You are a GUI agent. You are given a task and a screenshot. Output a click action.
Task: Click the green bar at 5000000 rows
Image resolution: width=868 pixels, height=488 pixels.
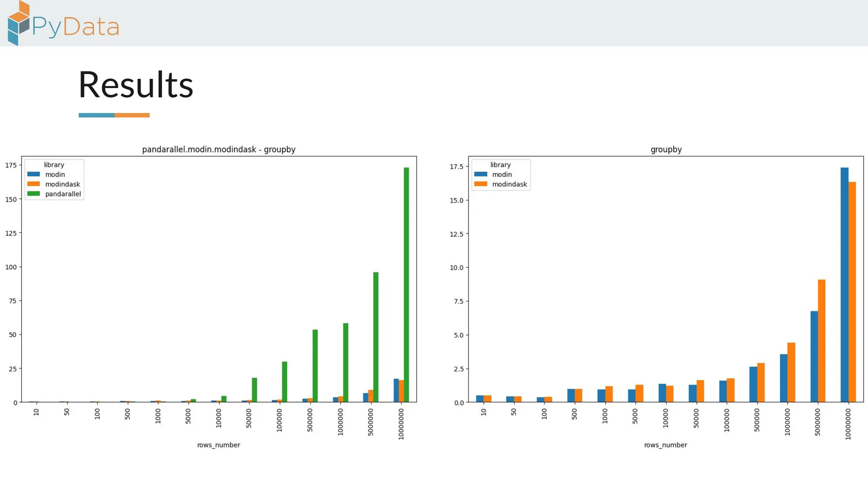click(376, 337)
